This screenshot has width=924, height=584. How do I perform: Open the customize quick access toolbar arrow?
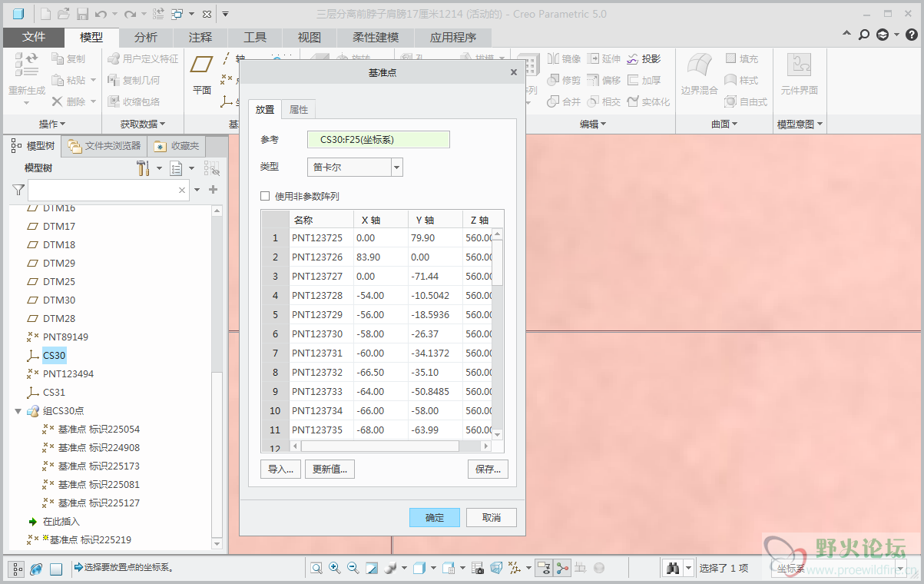click(x=225, y=14)
